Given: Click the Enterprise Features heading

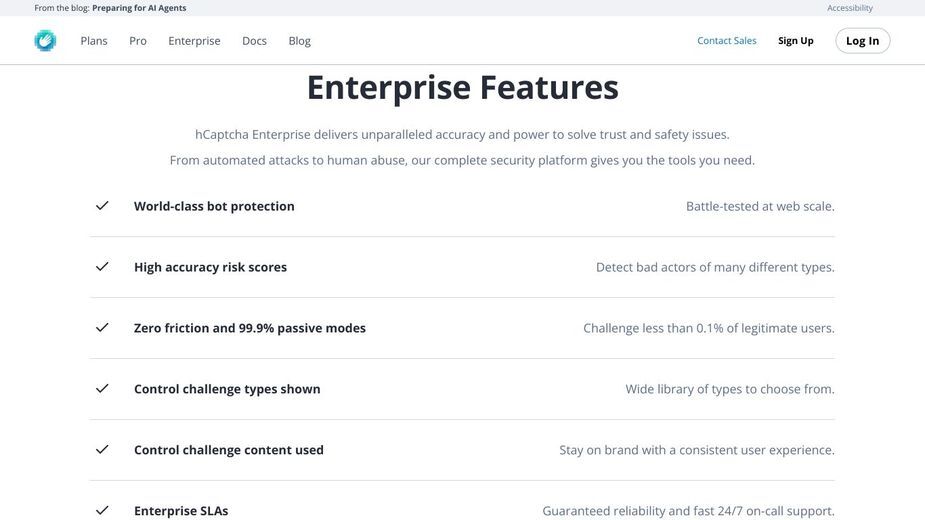Looking at the screenshot, I should pyautogui.click(x=462, y=87).
